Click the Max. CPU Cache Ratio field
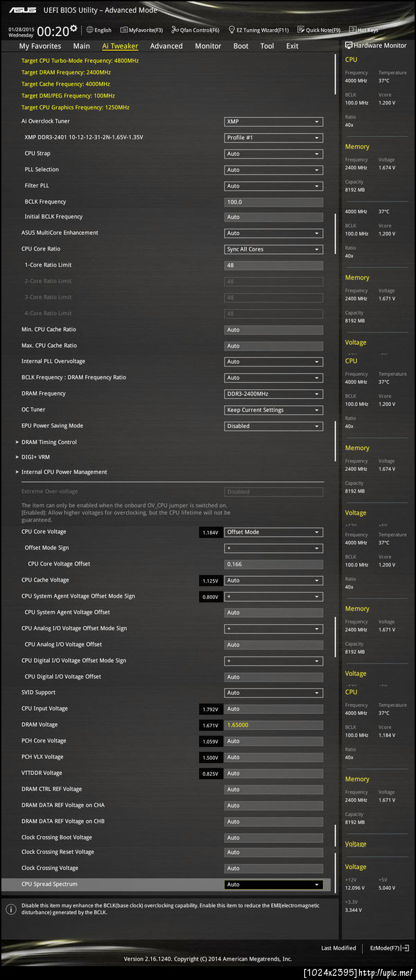The image size is (416, 980). pyautogui.click(x=274, y=346)
